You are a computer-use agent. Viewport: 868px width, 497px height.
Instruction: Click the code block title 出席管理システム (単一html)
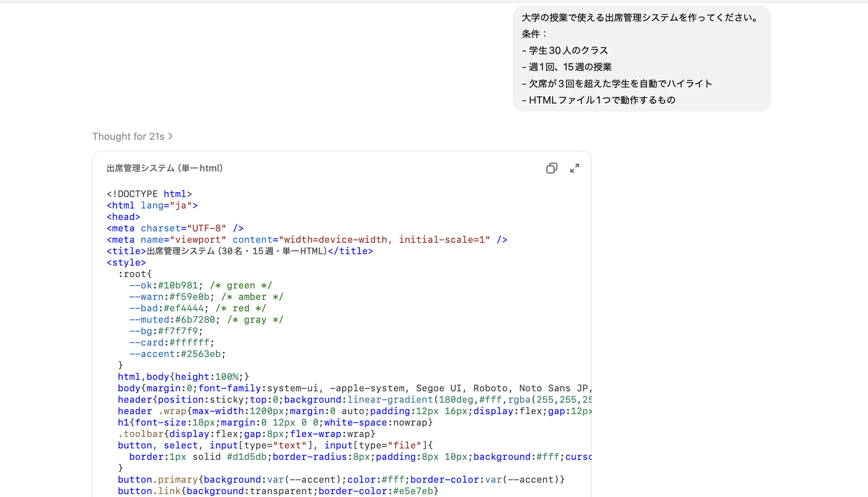tap(165, 168)
